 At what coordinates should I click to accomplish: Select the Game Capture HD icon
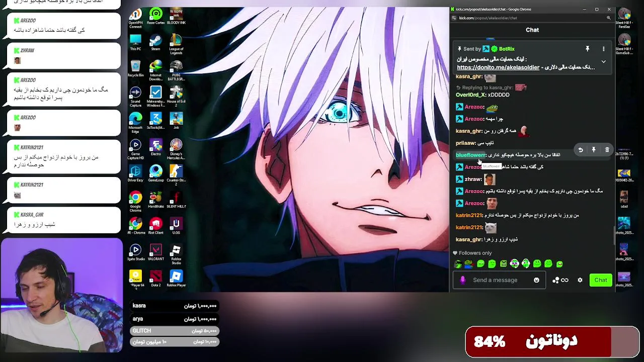pyautogui.click(x=135, y=149)
